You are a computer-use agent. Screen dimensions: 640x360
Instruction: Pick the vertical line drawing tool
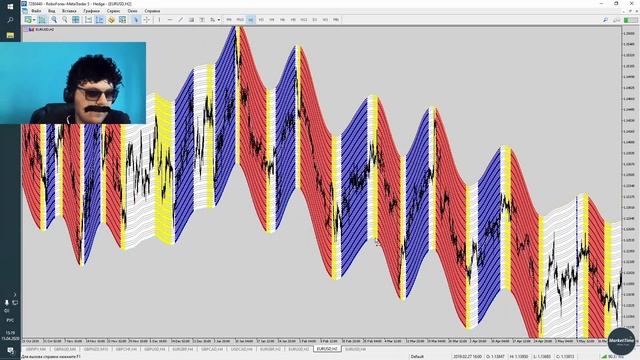click(159, 20)
